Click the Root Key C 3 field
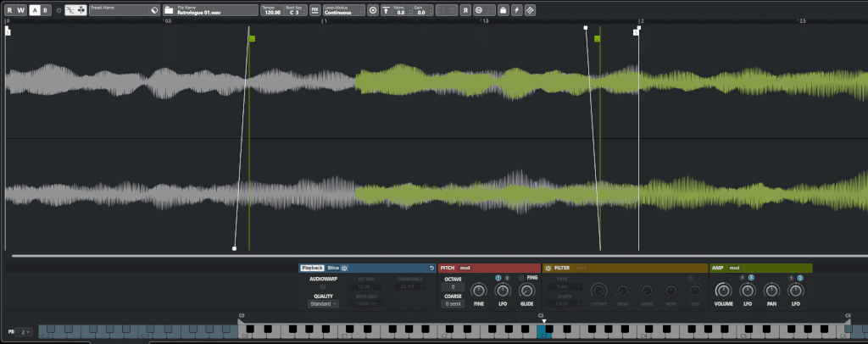The width and height of the screenshot is (868, 344). coord(293,10)
